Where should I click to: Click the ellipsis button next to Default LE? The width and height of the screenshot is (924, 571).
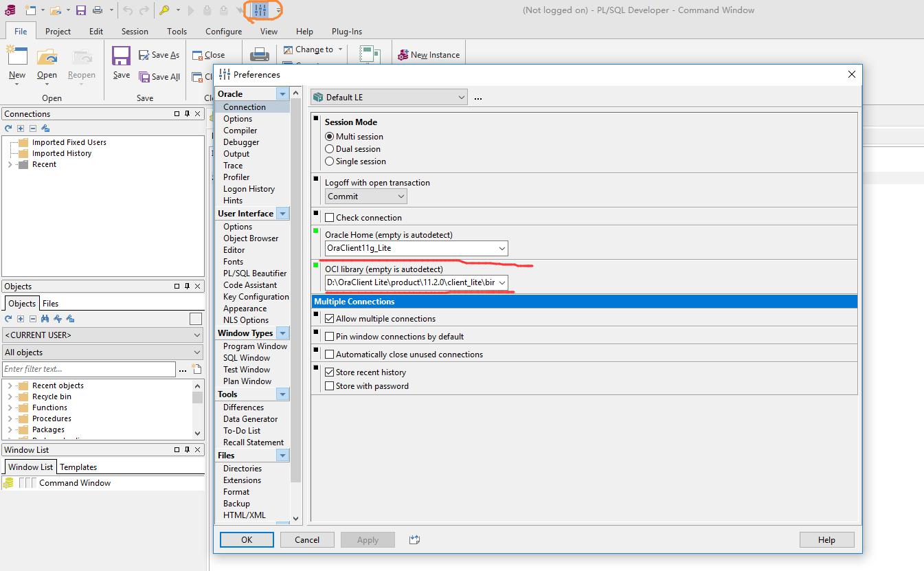tap(478, 98)
